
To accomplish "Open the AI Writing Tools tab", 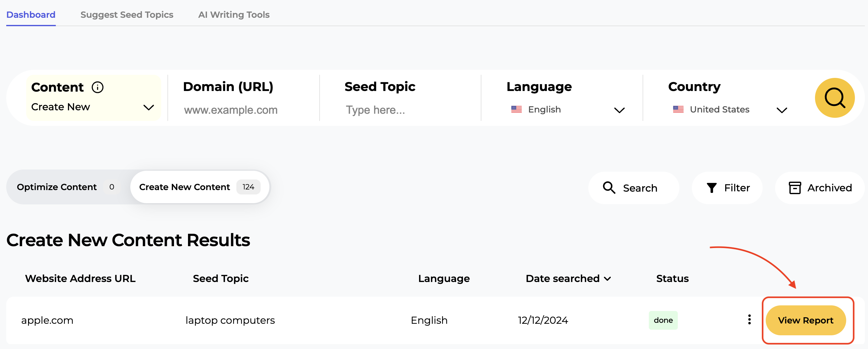I will click(234, 15).
